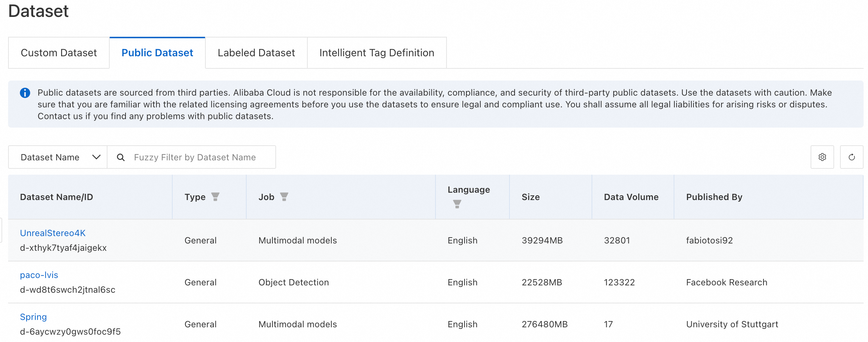Screen dimensions: 868x342
Task: Open the Job column filter icon
Action: point(284,197)
